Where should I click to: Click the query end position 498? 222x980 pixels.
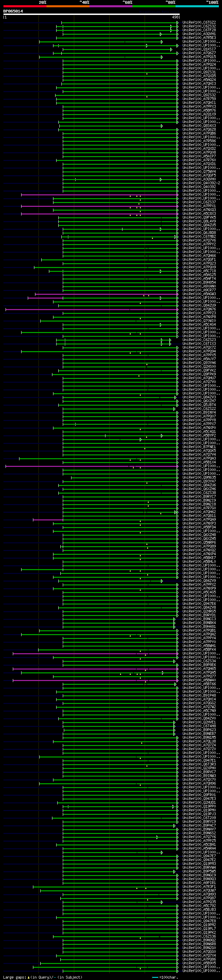(x=175, y=17)
